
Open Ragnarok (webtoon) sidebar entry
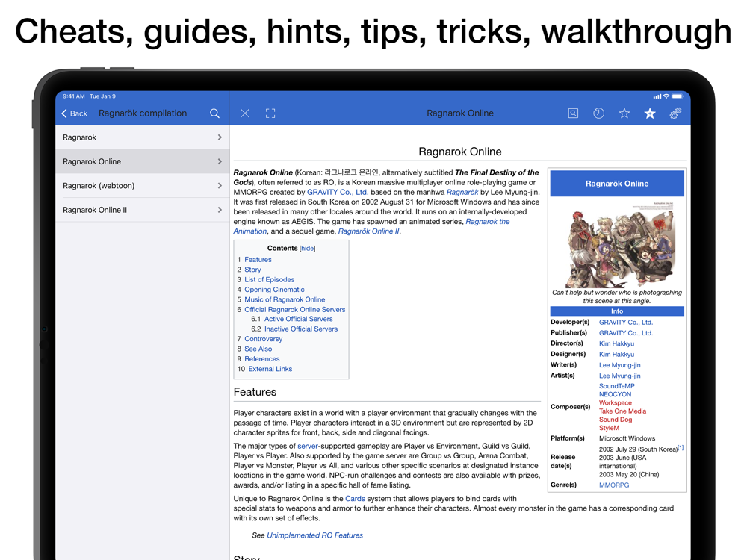[x=143, y=186]
